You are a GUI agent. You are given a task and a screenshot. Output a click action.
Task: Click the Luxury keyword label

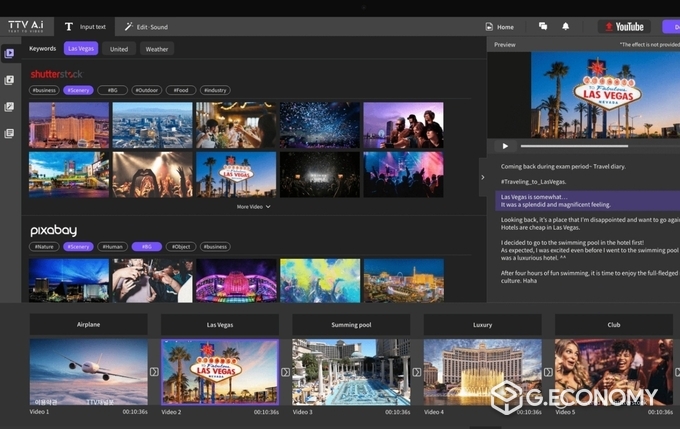(x=483, y=324)
